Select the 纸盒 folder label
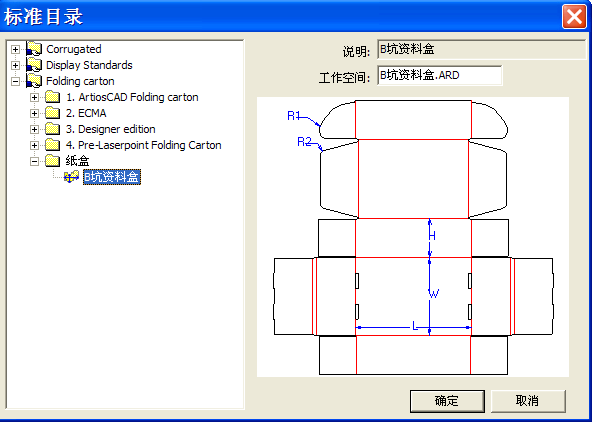592x424 pixels. coord(77,161)
